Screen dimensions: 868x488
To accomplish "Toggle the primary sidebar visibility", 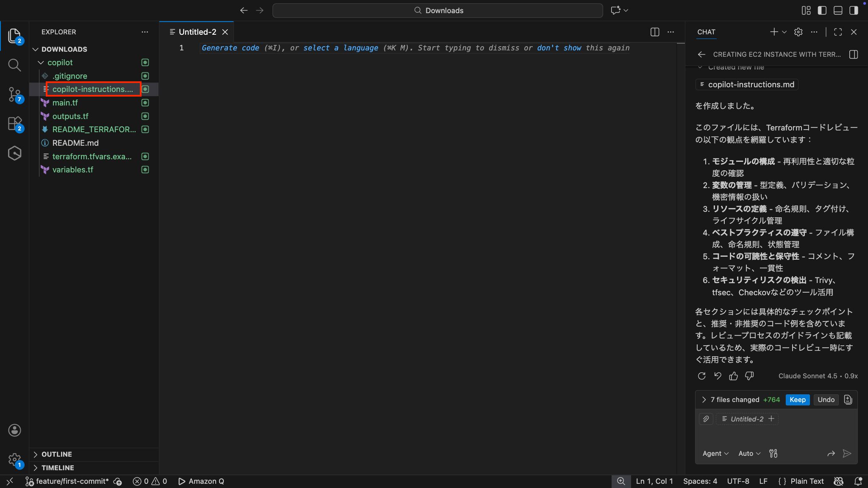I will (822, 11).
